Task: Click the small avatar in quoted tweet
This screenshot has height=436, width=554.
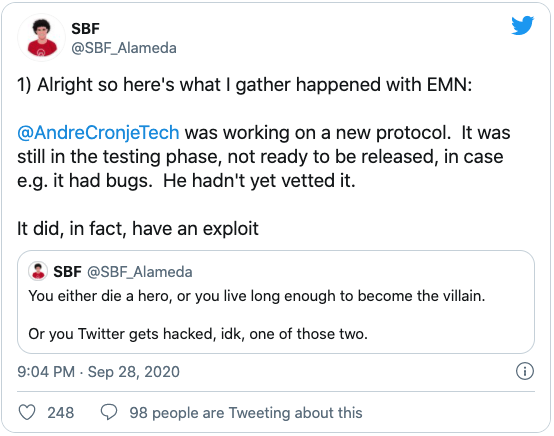Action: (x=38, y=271)
